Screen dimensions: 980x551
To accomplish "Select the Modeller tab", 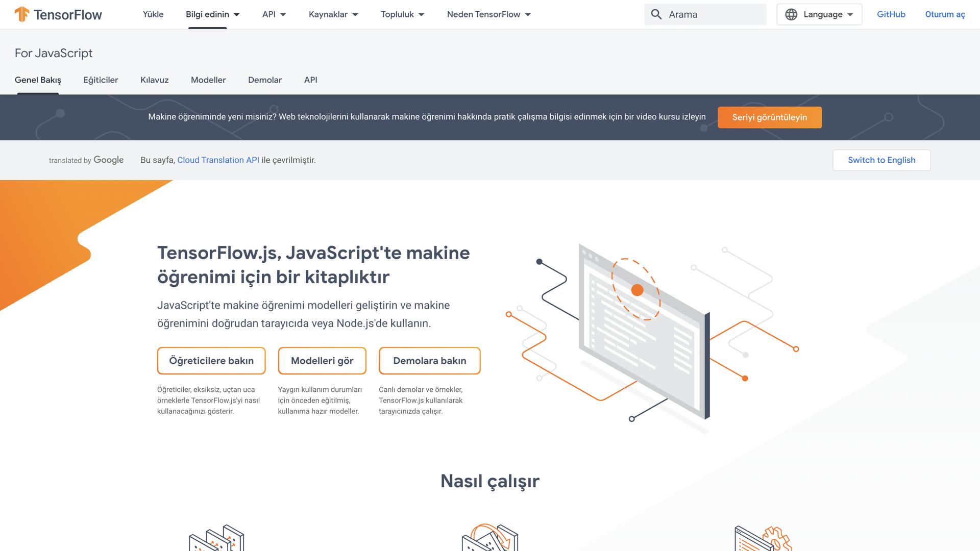I will click(x=208, y=80).
